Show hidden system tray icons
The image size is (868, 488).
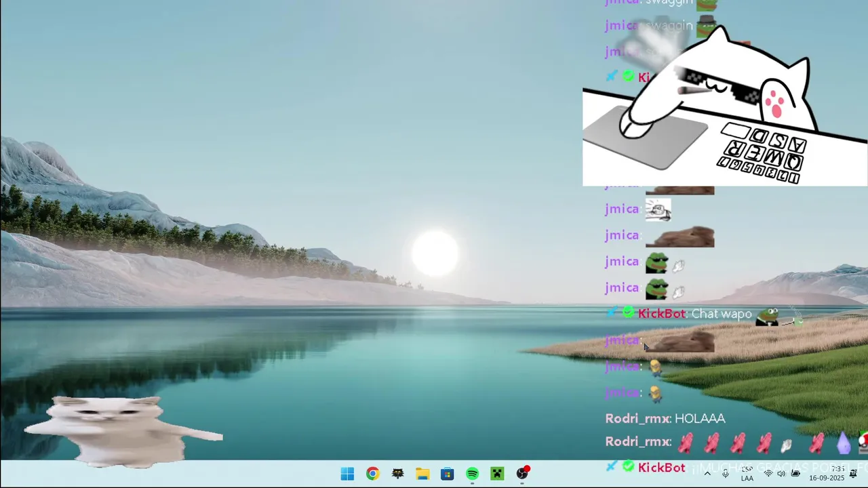(707, 474)
